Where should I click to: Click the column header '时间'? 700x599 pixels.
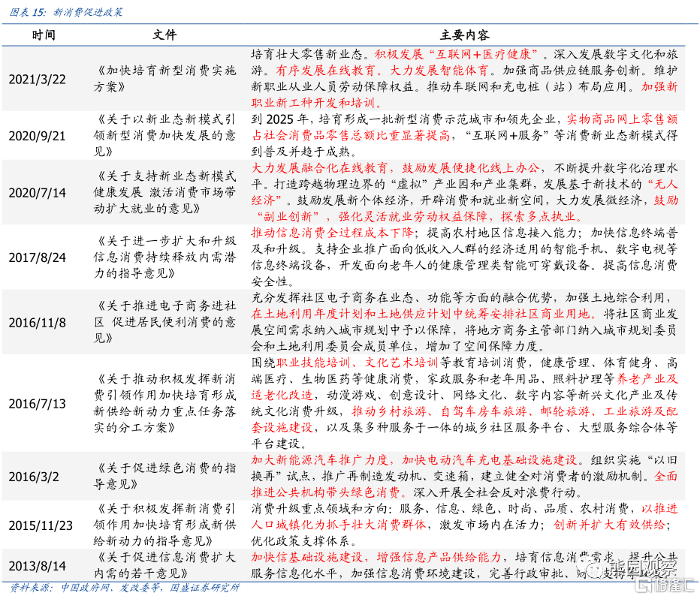click(x=44, y=35)
